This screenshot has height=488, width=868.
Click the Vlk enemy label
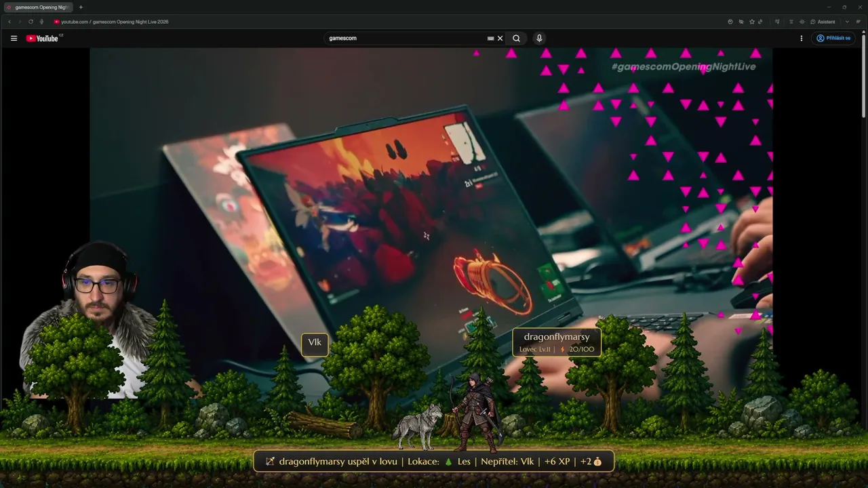coord(315,344)
